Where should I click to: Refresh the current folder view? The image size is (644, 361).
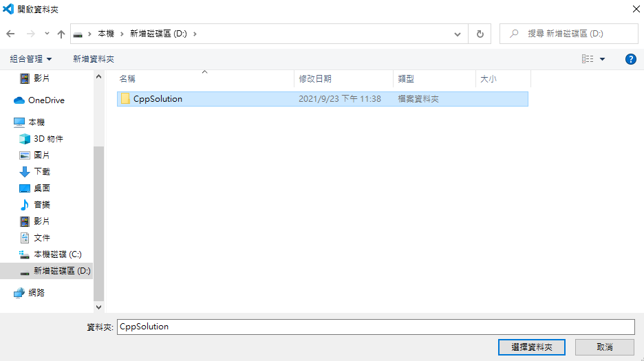point(480,34)
